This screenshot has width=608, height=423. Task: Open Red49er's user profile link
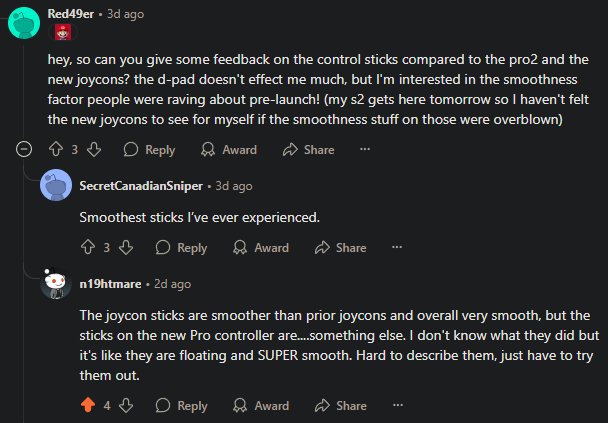click(71, 14)
